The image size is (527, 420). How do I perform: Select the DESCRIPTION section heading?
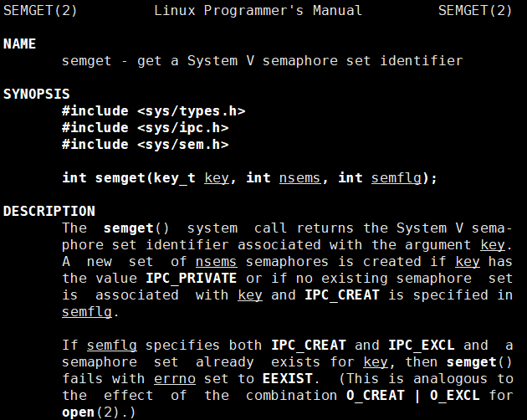pos(49,211)
